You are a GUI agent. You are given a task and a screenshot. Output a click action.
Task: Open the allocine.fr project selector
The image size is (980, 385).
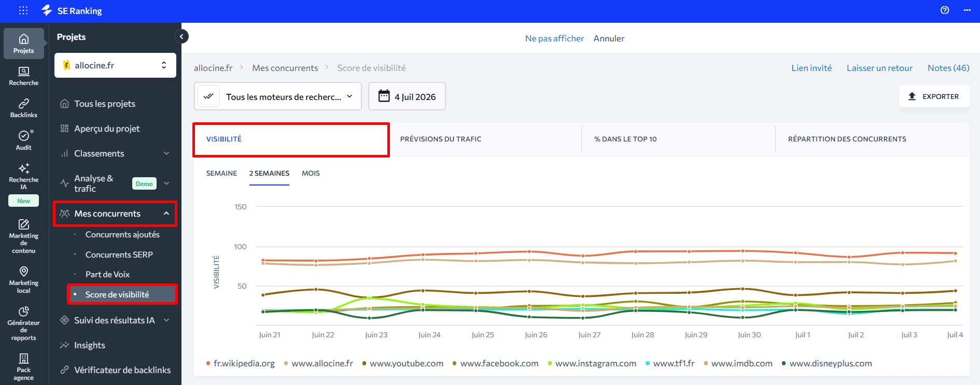click(x=115, y=65)
